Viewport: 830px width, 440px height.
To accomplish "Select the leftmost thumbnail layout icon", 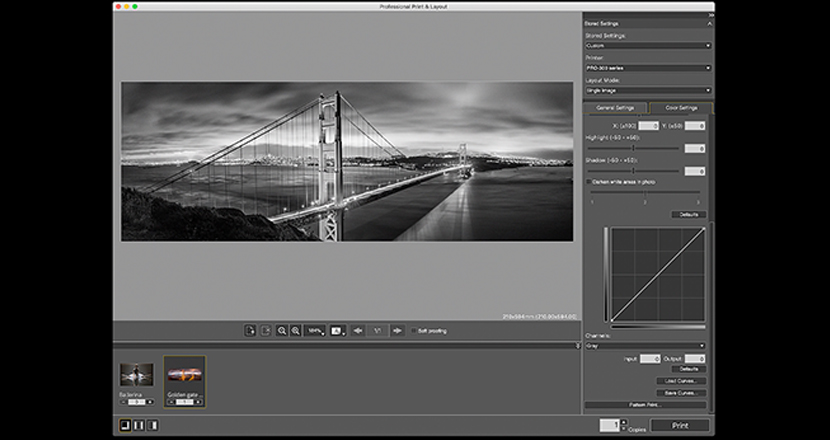I will 124,425.
